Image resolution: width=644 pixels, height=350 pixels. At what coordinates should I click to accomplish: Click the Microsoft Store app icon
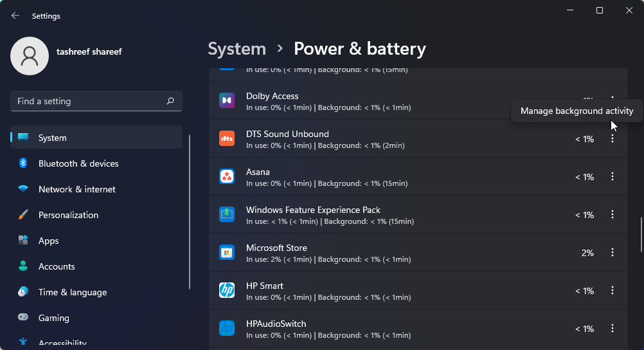tap(226, 253)
